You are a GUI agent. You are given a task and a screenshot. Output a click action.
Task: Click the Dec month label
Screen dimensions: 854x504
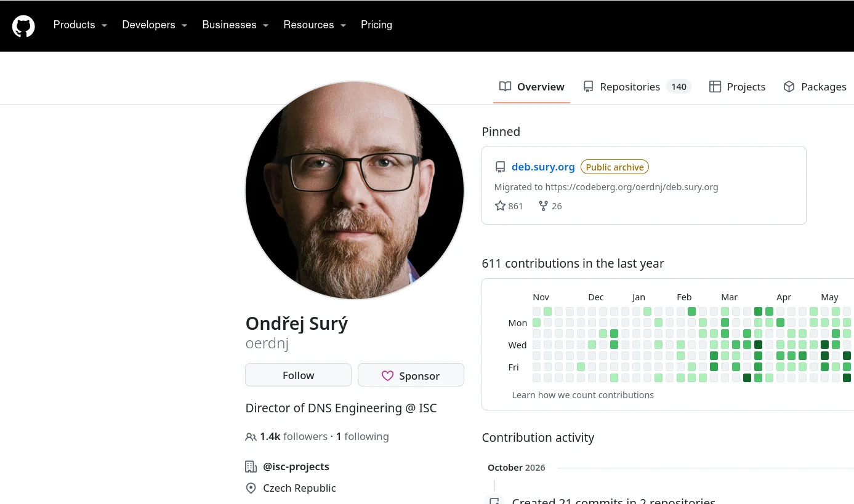coord(595,297)
